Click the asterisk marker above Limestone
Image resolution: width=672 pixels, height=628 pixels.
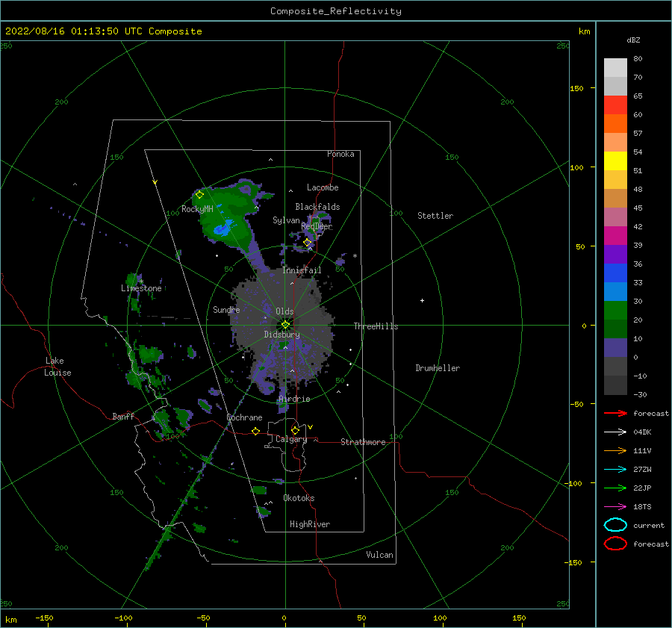tap(141, 282)
